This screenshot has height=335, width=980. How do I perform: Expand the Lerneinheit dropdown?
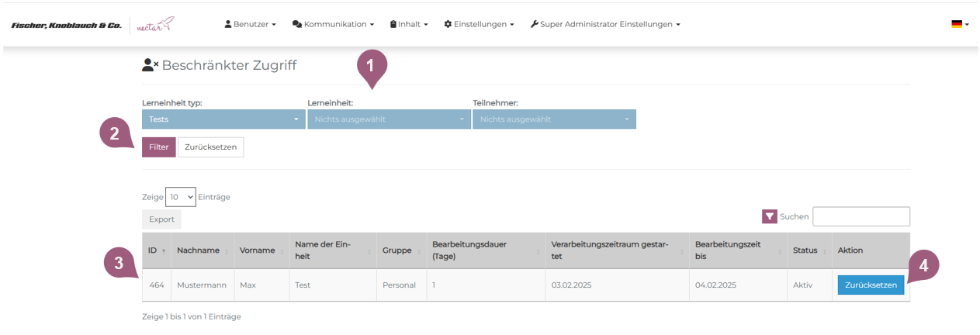(389, 119)
